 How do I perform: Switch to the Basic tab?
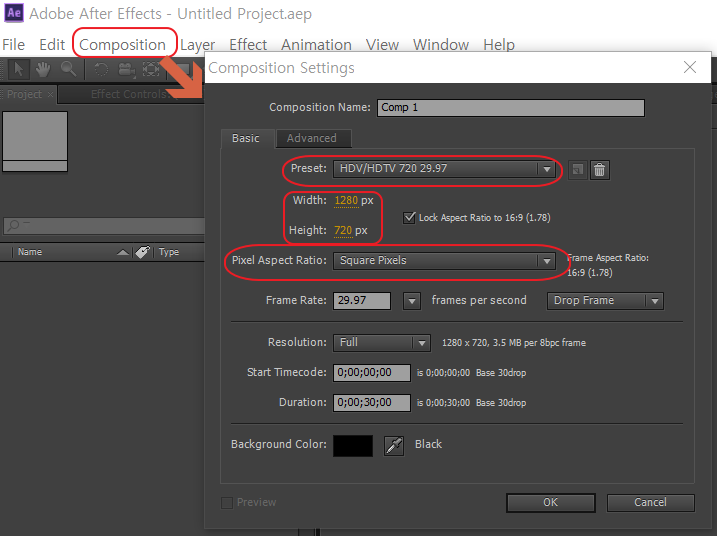[x=246, y=138]
